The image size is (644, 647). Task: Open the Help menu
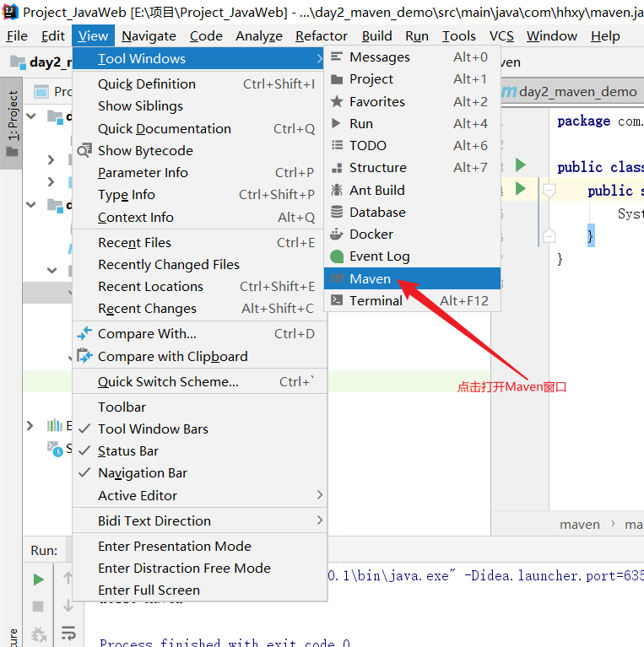tap(605, 36)
